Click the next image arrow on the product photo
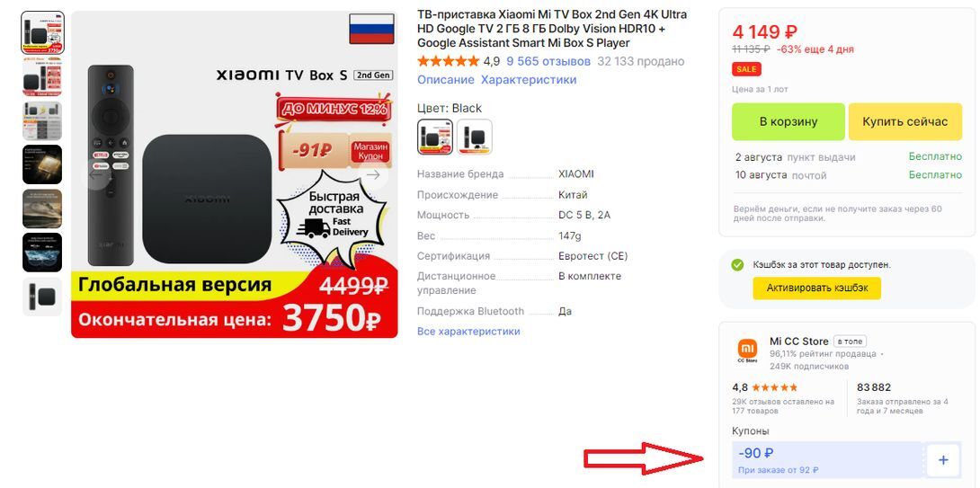 (x=373, y=175)
